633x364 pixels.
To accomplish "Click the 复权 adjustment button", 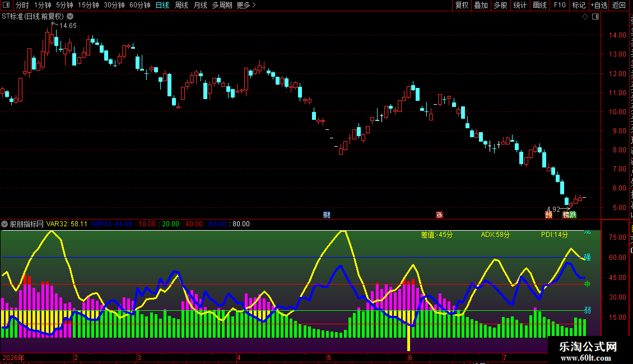I will 462,5.
